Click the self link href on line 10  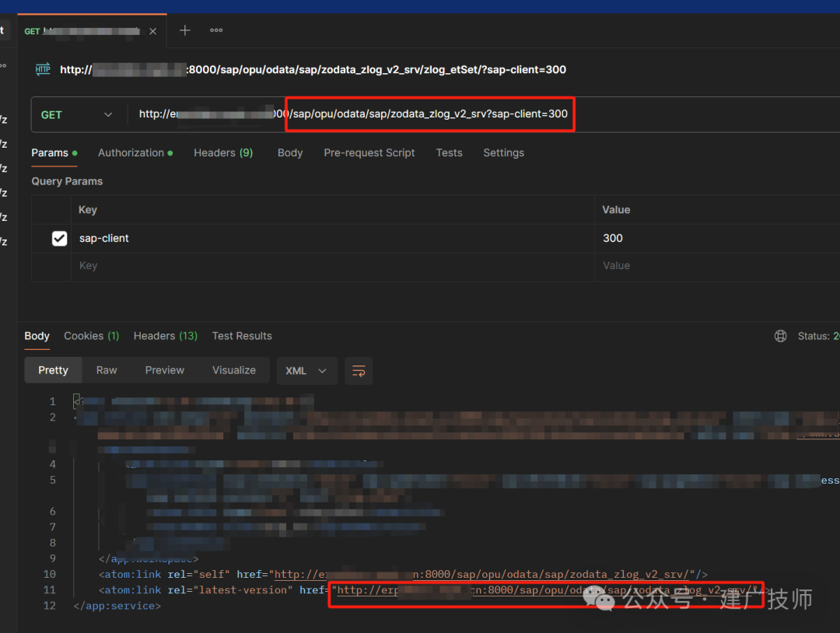[482, 575]
